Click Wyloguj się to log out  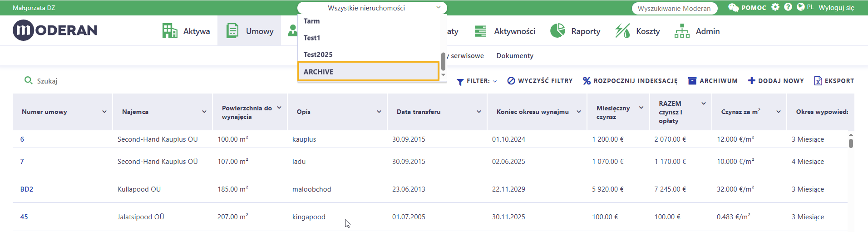point(836,8)
